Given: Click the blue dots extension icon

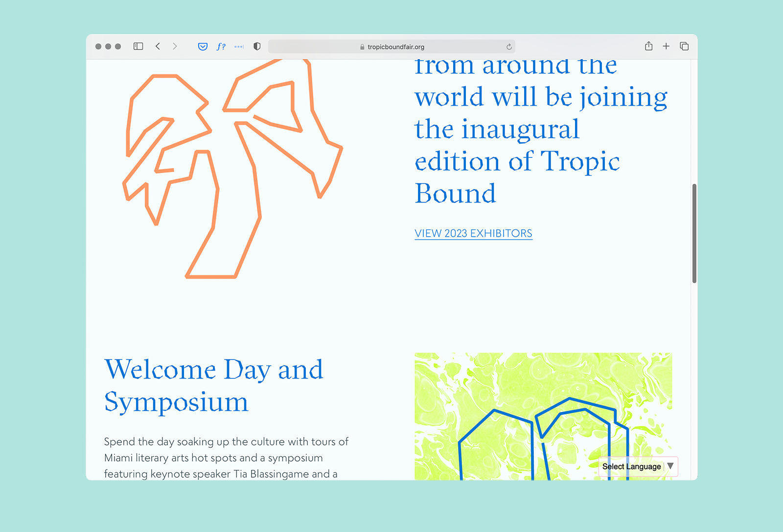Looking at the screenshot, I should pos(239,46).
